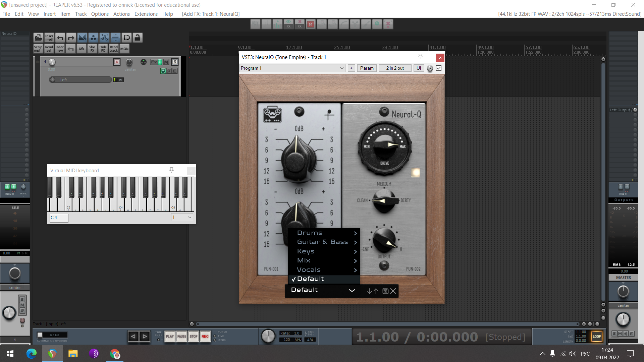Expand the Keys preset submenu
This screenshot has height=362, width=644.
pos(324,251)
